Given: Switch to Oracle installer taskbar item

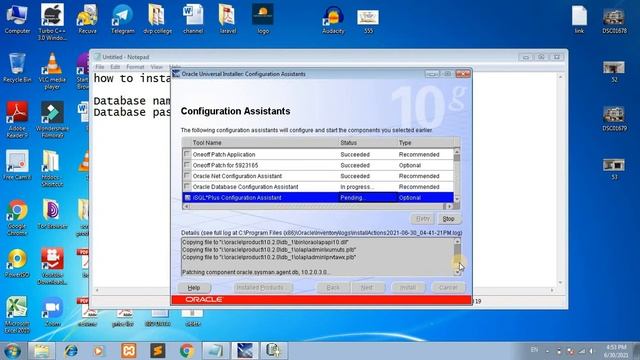Looking at the screenshot, I should point(245,351).
